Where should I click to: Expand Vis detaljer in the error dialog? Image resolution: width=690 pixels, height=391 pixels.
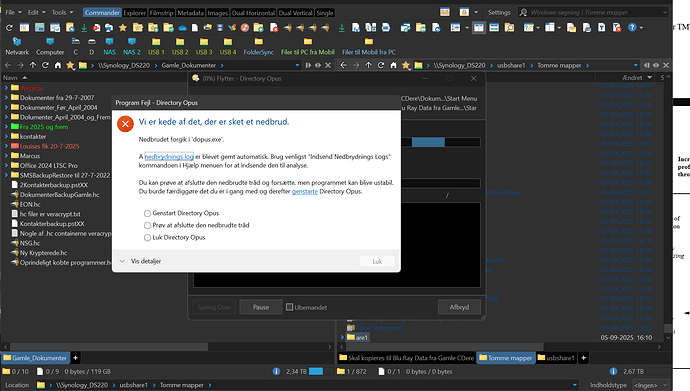141,261
